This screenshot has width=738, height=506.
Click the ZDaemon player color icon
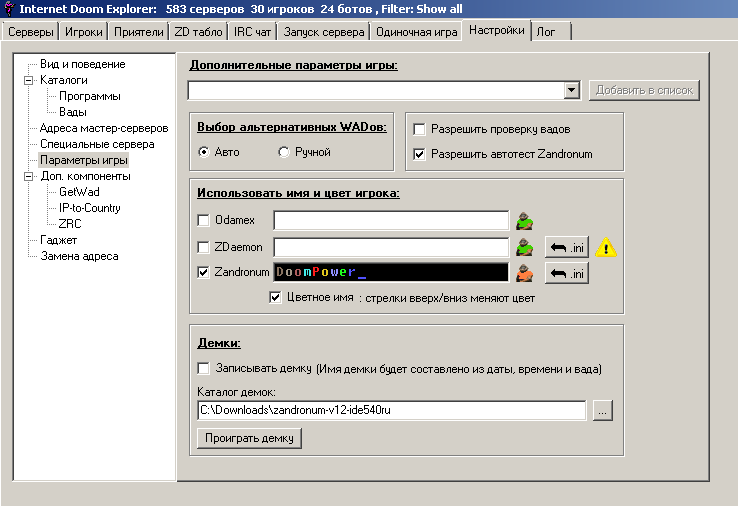click(x=522, y=247)
